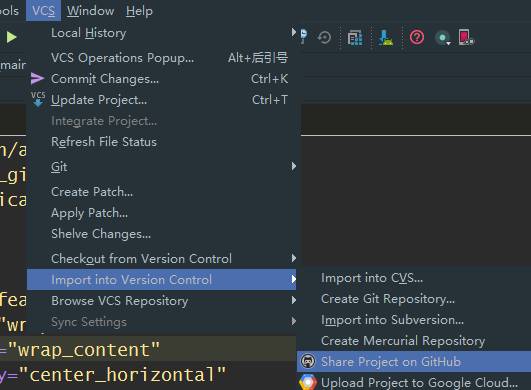
Task: Click the green circle icon with dropdown arrow
Action: (x=443, y=38)
